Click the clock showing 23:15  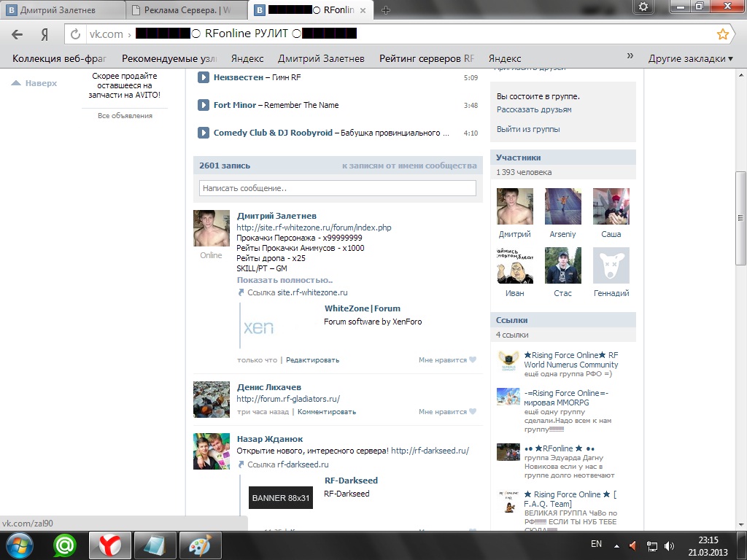(x=708, y=540)
